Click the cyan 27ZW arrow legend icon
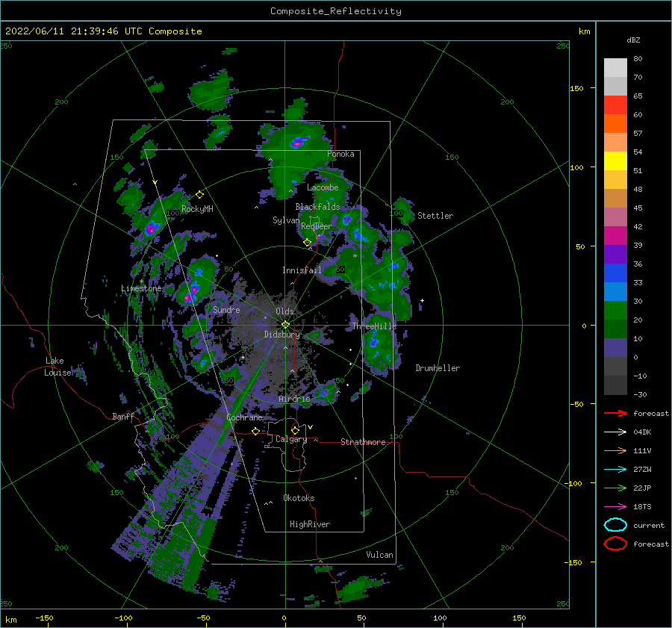 (615, 470)
